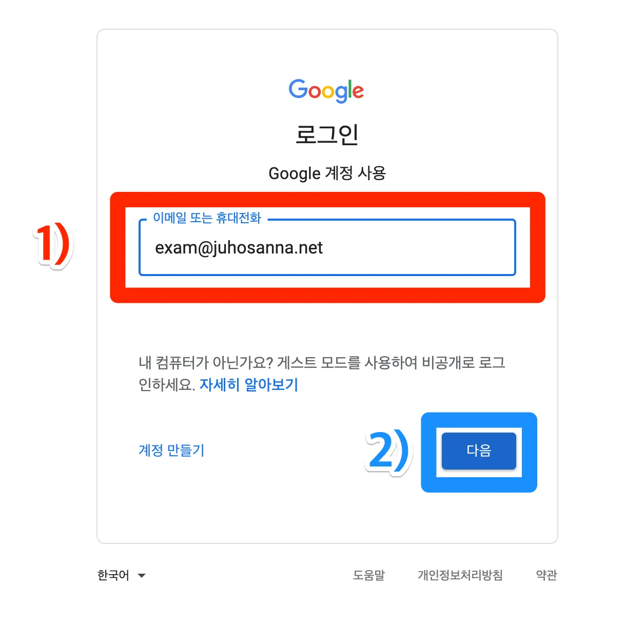Click the Google logo
Image resolution: width=644 pixels, height=644 pixels.
[326, 91]
